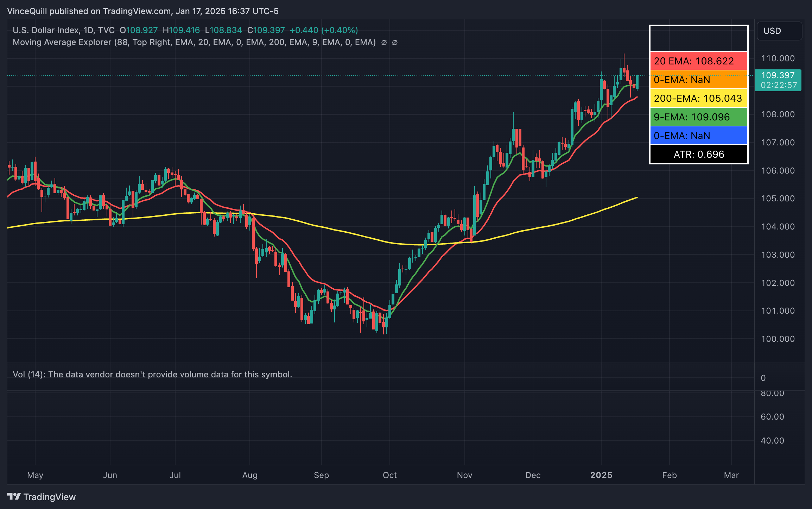The image size is (812, 509).
Task: Click the current price label 109.397
Action: coord(778,75)
